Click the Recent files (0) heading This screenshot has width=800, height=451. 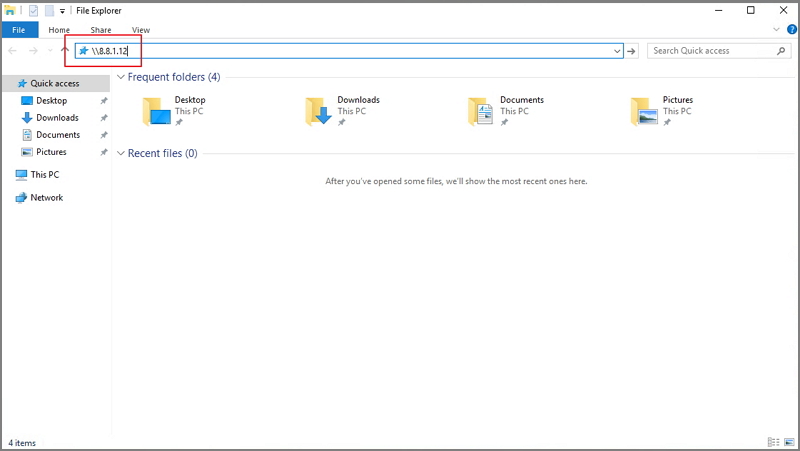(x=163, y=153)
